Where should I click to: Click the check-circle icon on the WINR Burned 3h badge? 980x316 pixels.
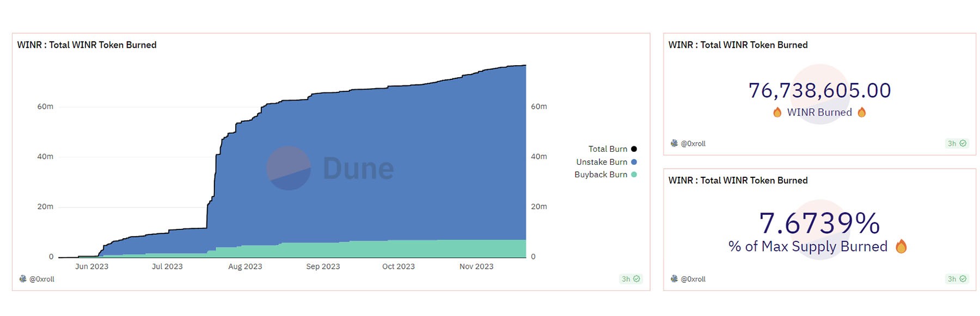[x=963, y=144]
